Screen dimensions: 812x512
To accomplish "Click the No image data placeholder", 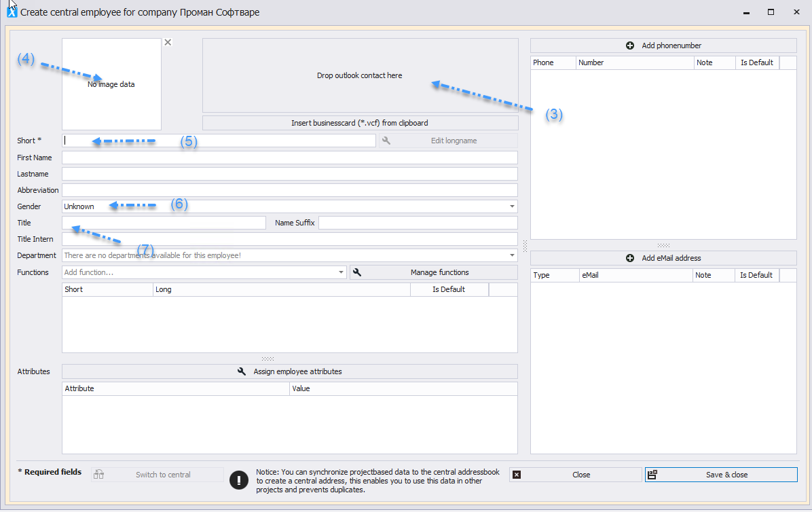I will coord(111,84).
